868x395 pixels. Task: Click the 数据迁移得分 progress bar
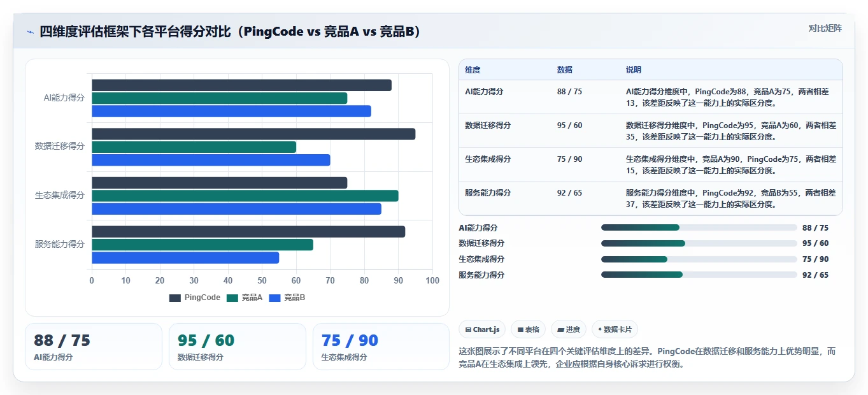pyautogui.click(x=699, y=243)
